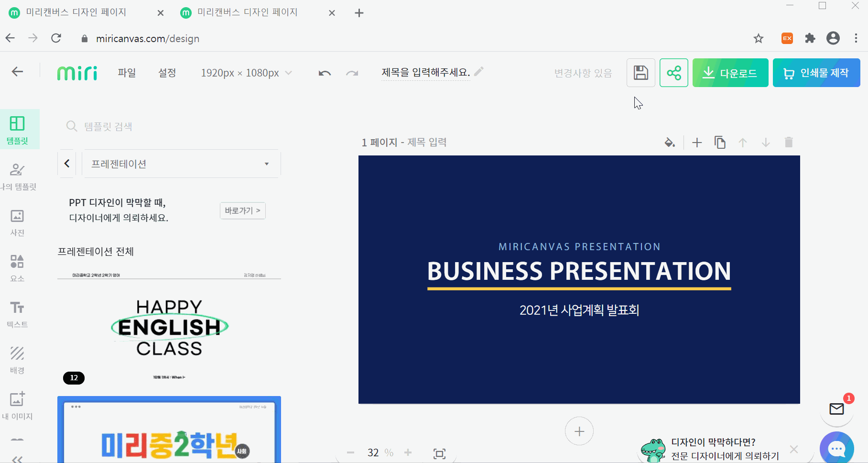Click the 인쇄물 제작 print order button
868x463 pixels.
click(x=816, y=73)
